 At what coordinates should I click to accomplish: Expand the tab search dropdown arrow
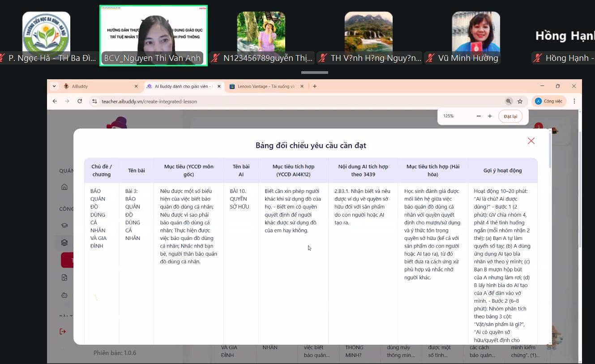(x=54, y=86)
